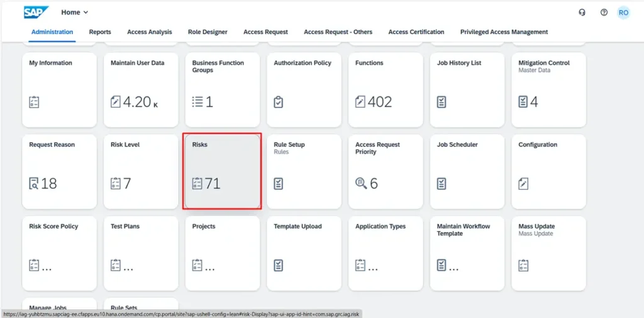Open the RO user profile avatar
The width and height of the screenshot is (644, 318).
(623, 13)
